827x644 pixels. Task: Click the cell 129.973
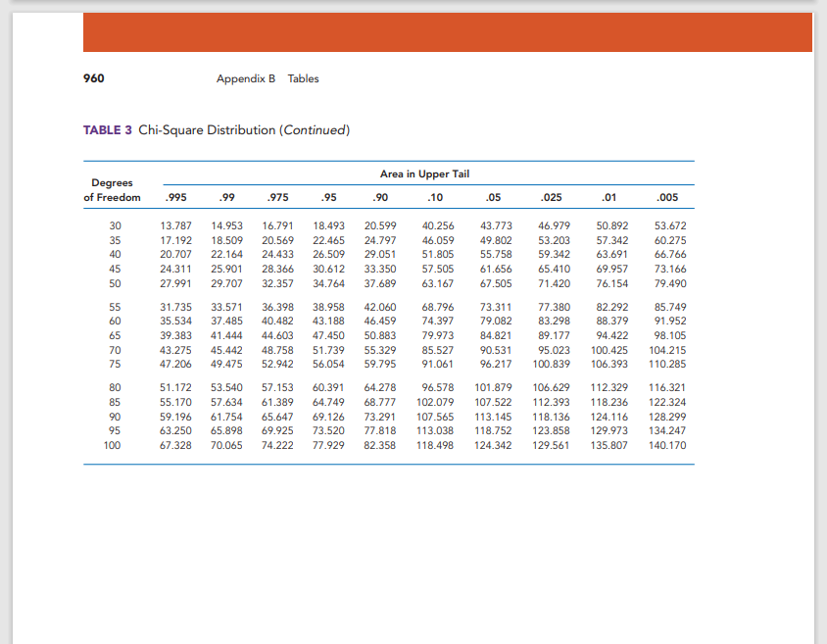click(x=609, y=431)
